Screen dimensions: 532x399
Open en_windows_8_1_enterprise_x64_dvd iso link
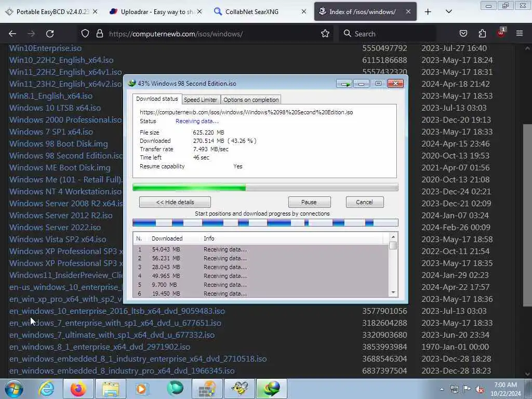100,347
